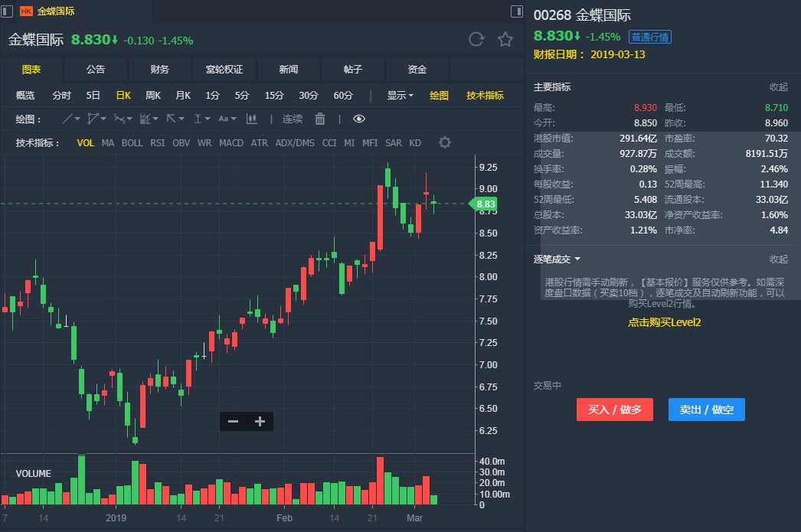Image resolution: width=801 pixels, height=532 pixels.
Task: Add 金蝶国际 to favorites with star
Action: coord(505,40)
